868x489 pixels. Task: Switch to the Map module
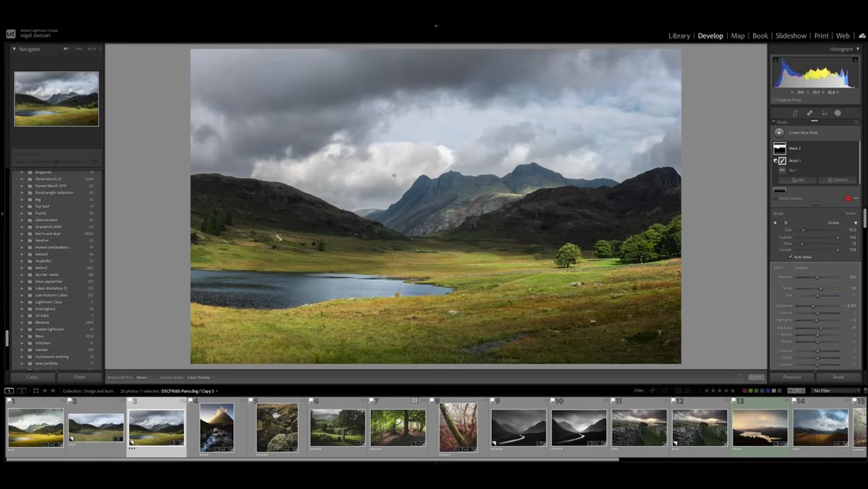pyautogui.click(x=738, y=35)
